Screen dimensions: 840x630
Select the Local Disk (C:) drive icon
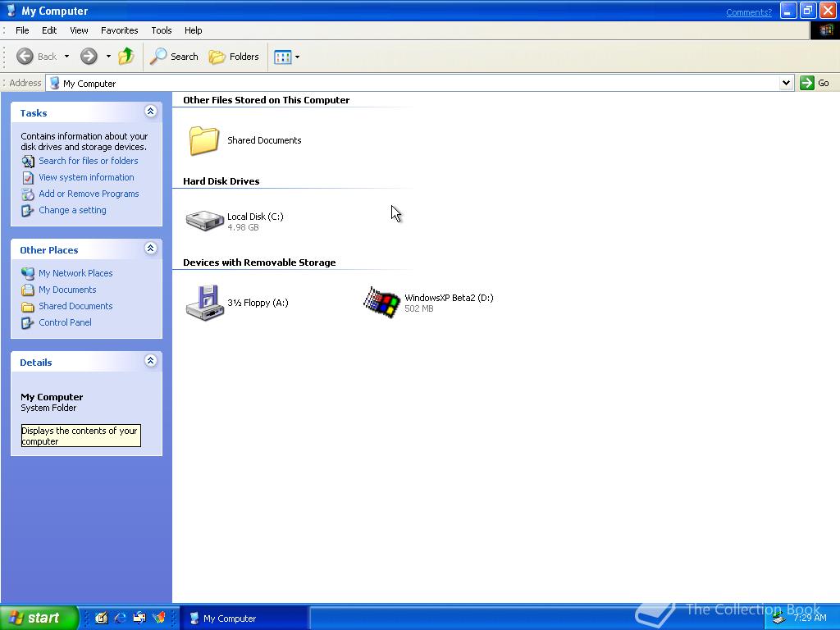pyautogui.click(x=204, y=220)
